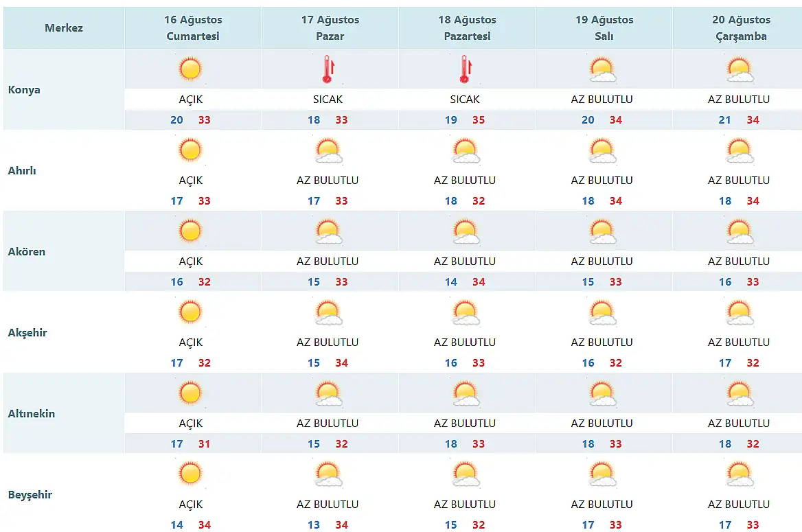Open the Akşehir district row
Image resolution: width=802 pixels, height=532 pixels.
tap(27, 333)
